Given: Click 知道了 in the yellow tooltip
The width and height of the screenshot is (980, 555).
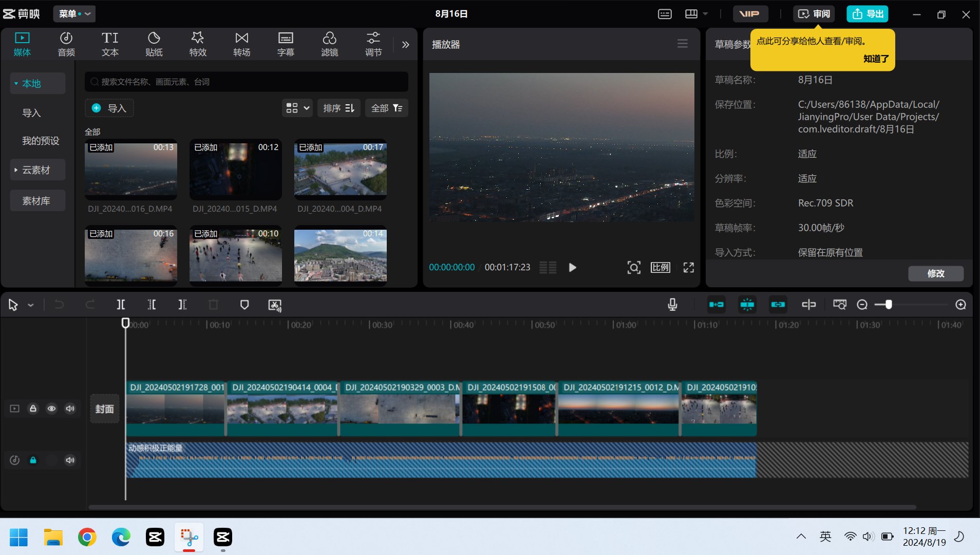Looking at the screenshot, I should (876, 59).
